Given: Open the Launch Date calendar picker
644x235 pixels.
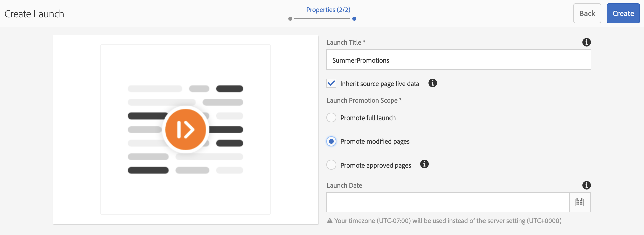Looking at the screenshot, I should coord(579,202).
